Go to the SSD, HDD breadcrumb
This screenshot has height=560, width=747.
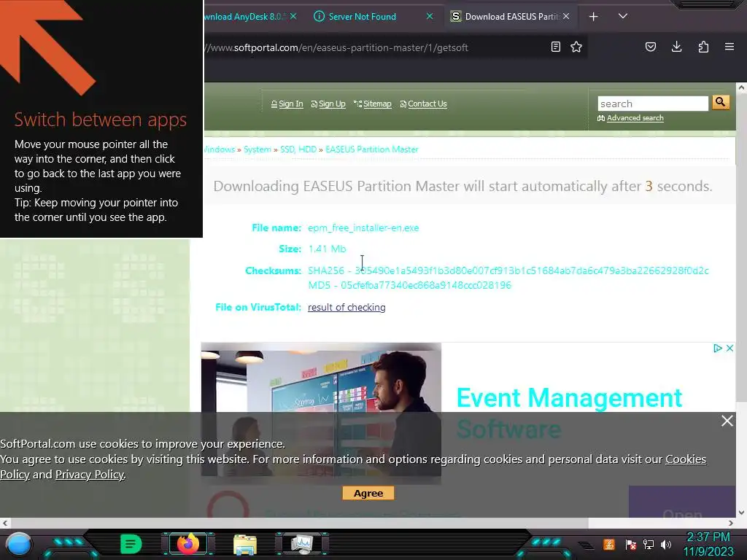(298, 149)
